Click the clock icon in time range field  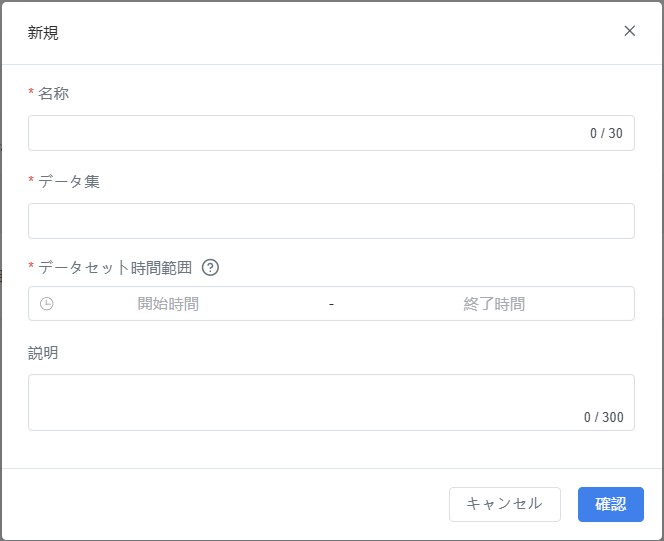(x=46, y=304)
